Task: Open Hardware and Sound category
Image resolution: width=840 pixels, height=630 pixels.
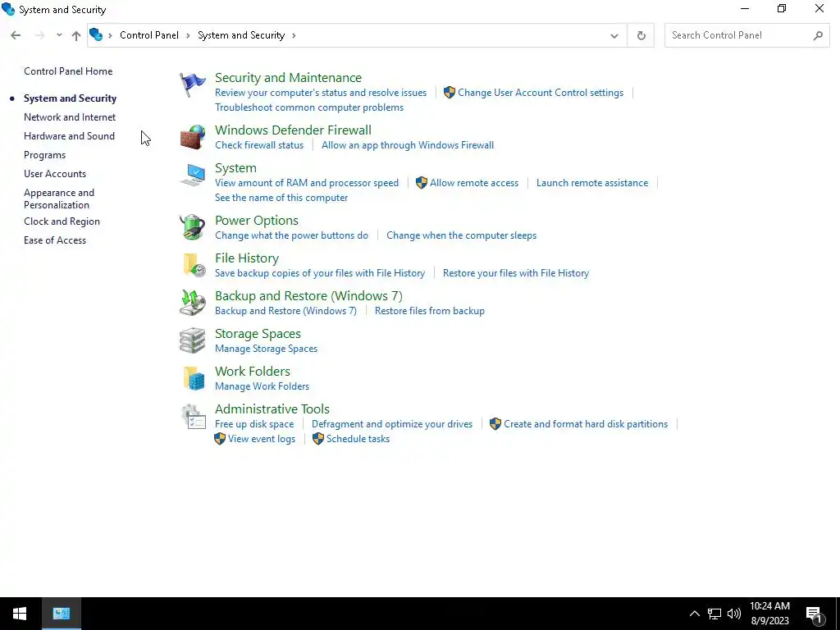Action: (x=69, y=135)
